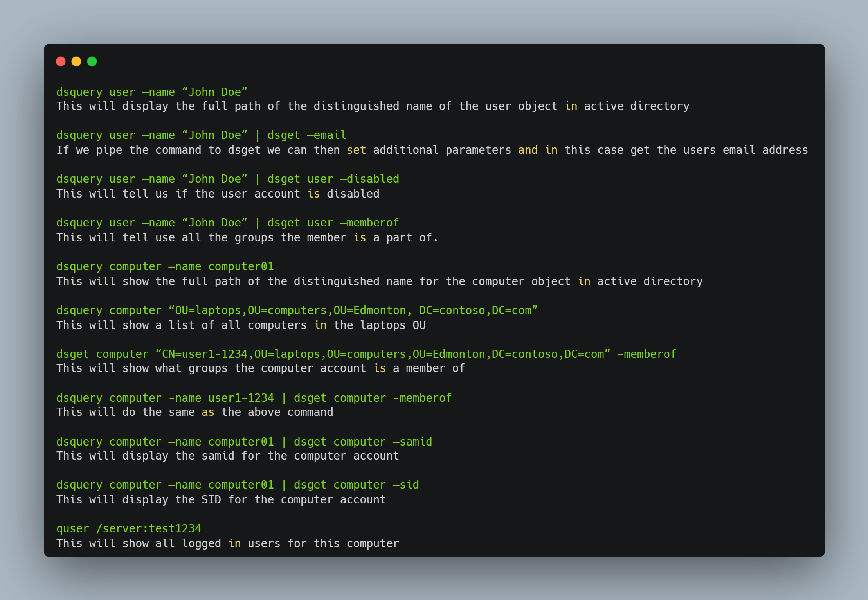Image resolution: width=868 pixels, height=600 pixels.
Task: Click the line about groups the member is part of
Action: (247, 237)
